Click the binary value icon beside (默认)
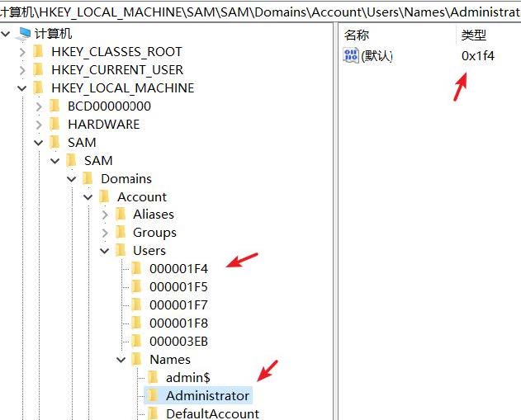Image resolution: width=521 pixels, height=420 pixels. [351, 56]
